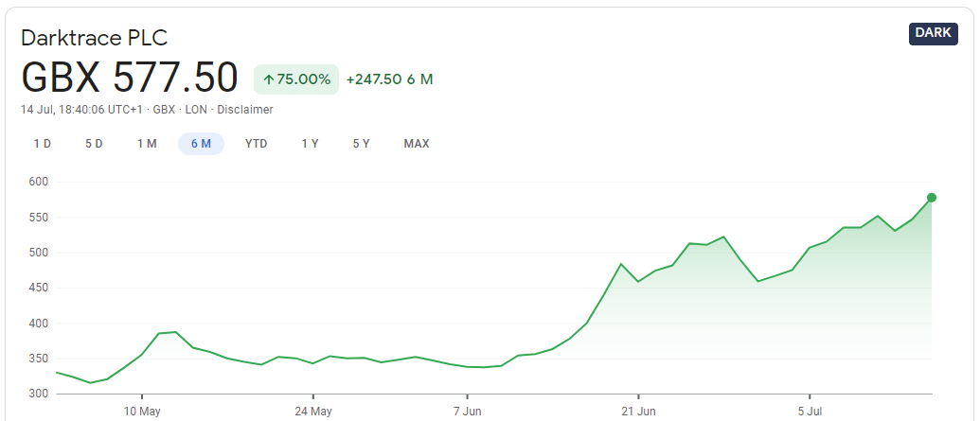Click the 24 May axis label
980x421 pixels.
point(313,412)
